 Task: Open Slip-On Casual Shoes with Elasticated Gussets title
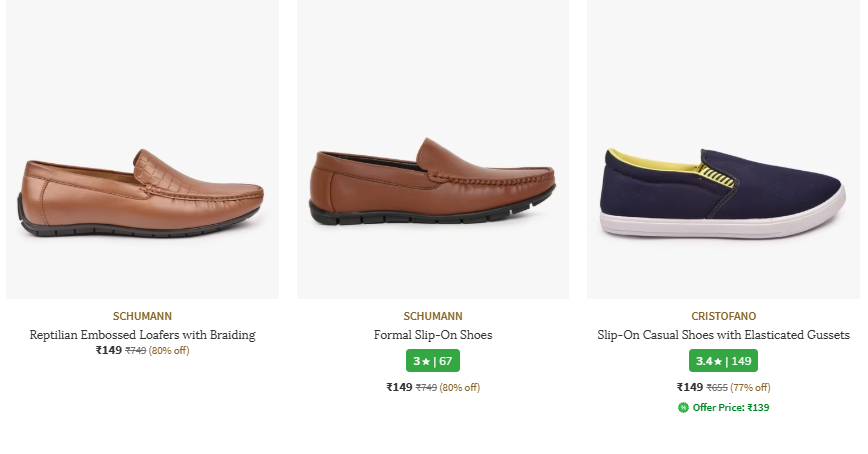tap(723, 335)
